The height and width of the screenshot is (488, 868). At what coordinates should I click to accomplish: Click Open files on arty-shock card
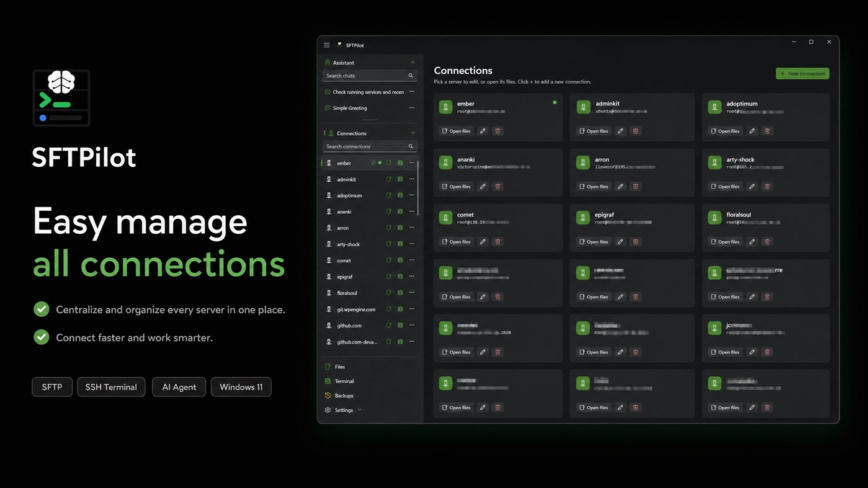point(725,186)
